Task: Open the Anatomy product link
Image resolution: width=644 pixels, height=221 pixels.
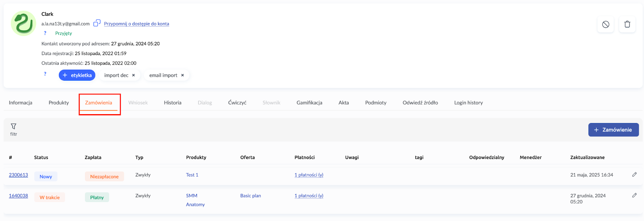Action: pyautogui.click(x=195, y=204)
